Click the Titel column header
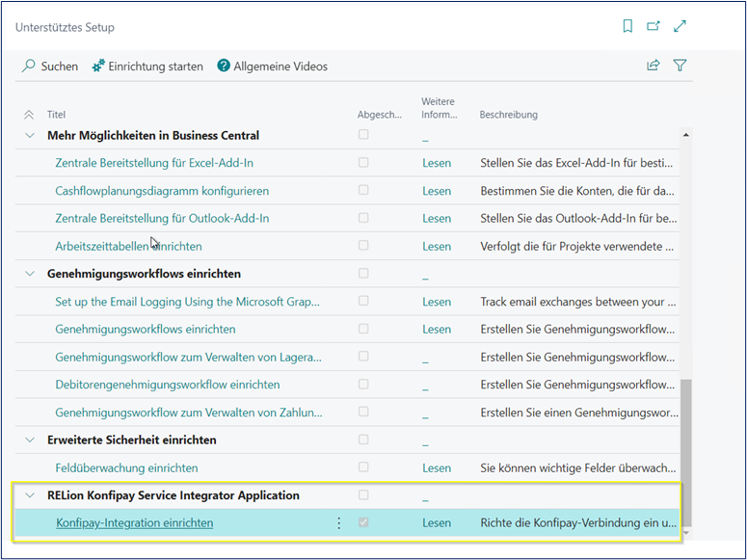Image resolution: width=747 pixels, height=560 pixels. pos(56,115)
